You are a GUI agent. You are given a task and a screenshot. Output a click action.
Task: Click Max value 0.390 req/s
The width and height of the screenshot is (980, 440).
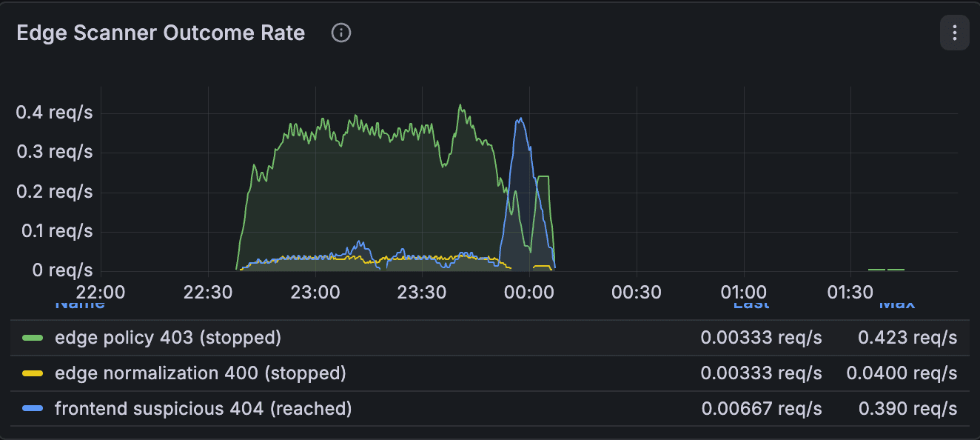tap(907, 408)
